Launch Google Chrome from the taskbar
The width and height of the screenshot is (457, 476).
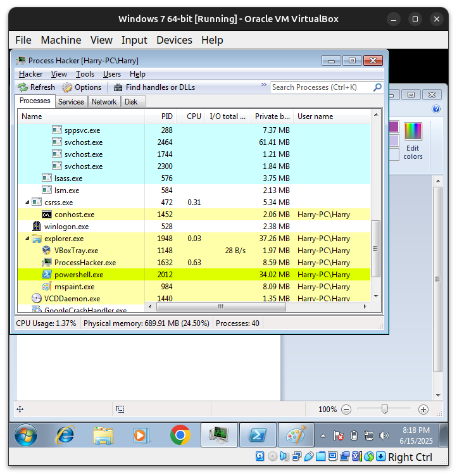(180, 435)
